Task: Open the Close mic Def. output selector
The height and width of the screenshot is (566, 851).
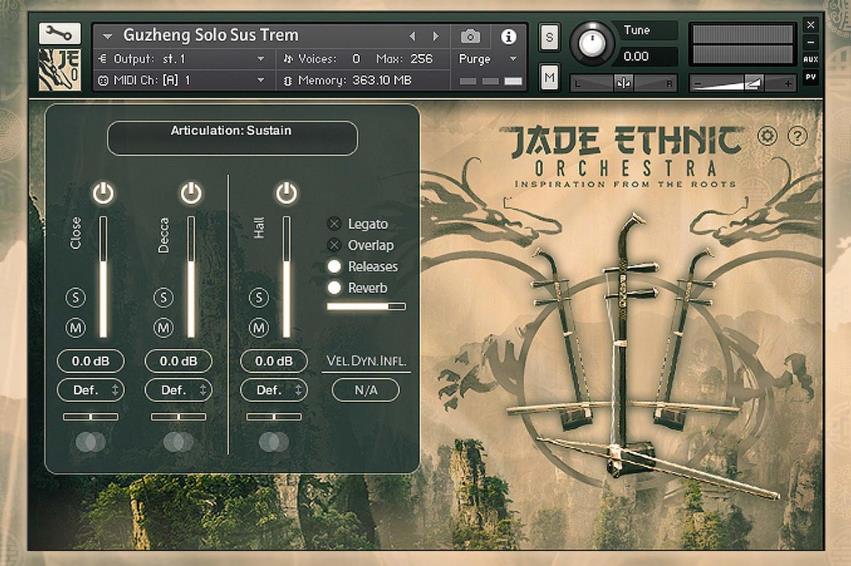Action: tap(91, 390)
